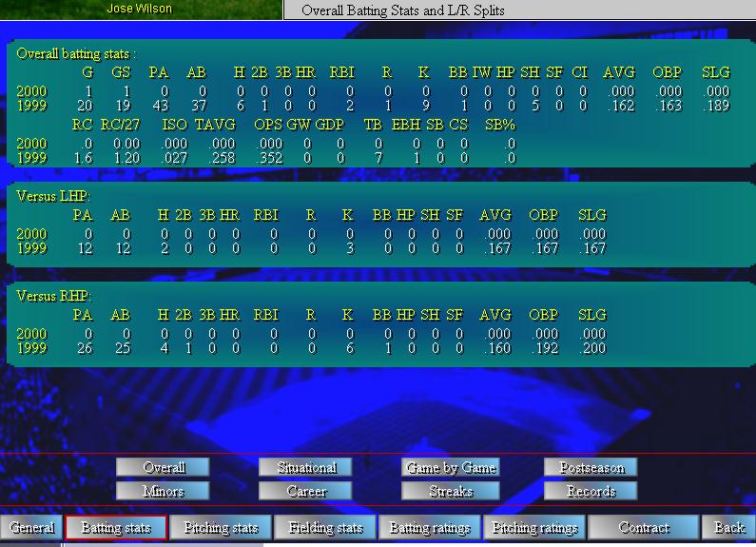Click the 25 AB value versus RHP
The height and width of the screenshot is (547, 756).
[x=123, y=348]
